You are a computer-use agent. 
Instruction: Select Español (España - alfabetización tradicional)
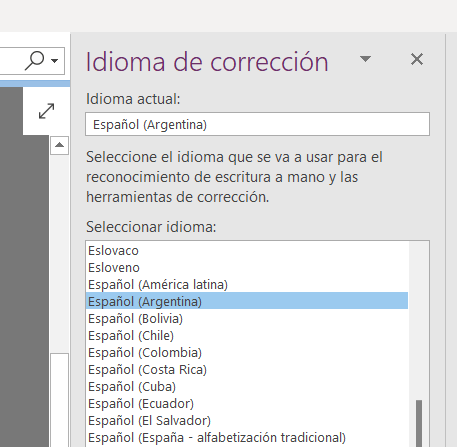tap(247, 438)
